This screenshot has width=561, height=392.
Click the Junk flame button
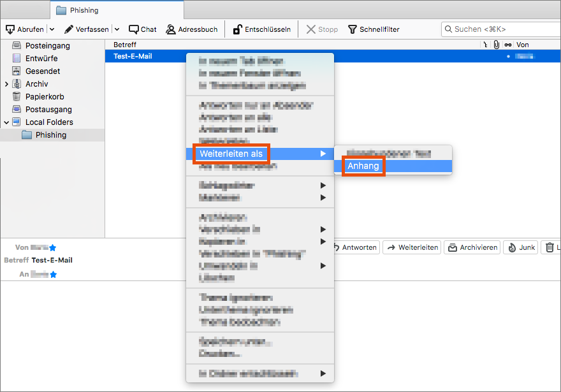[520, 247]
